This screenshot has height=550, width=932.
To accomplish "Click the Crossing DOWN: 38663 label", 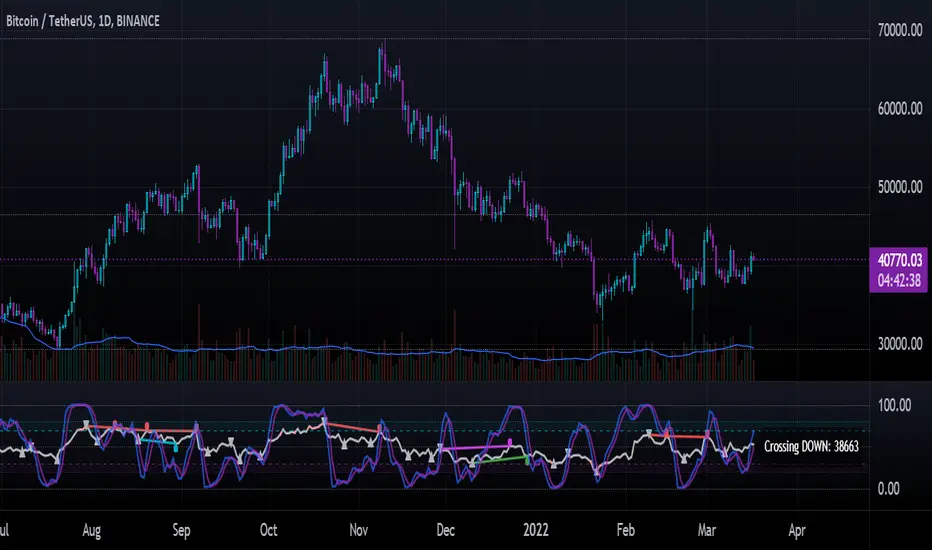I will [x=811, y=447].
